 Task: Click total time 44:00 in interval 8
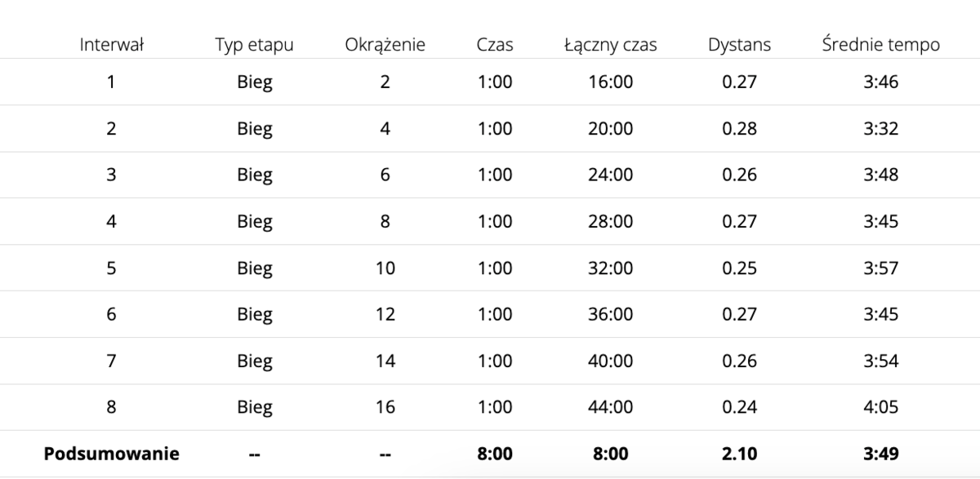tap(610, 407)
